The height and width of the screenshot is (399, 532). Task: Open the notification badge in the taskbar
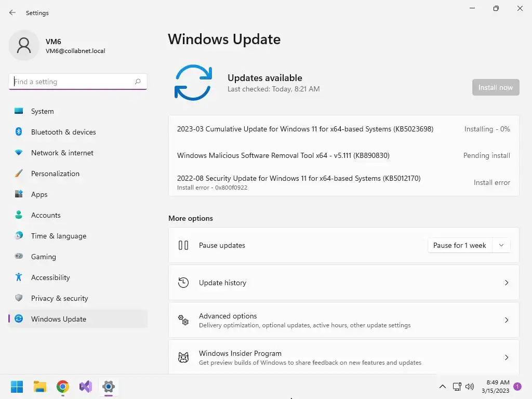(x=517, y=387)
